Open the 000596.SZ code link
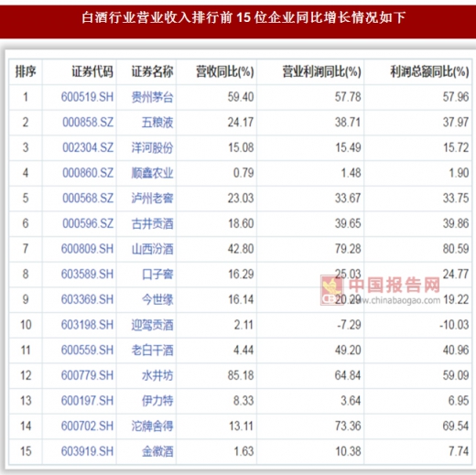 click(88, 223)
